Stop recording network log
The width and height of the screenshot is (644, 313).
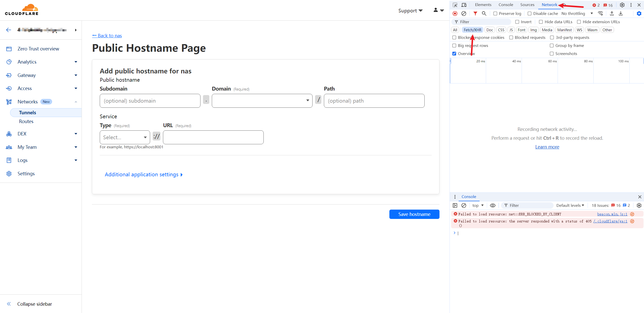click(x=455, y=13)
